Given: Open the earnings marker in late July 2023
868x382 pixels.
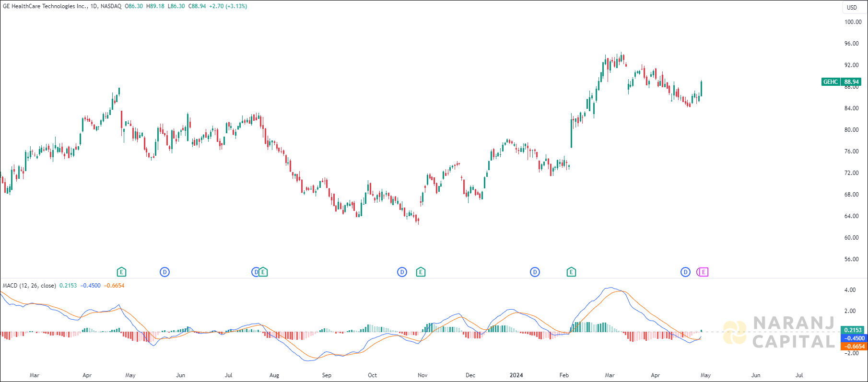Looking at the screenshot, I should 263,272.
